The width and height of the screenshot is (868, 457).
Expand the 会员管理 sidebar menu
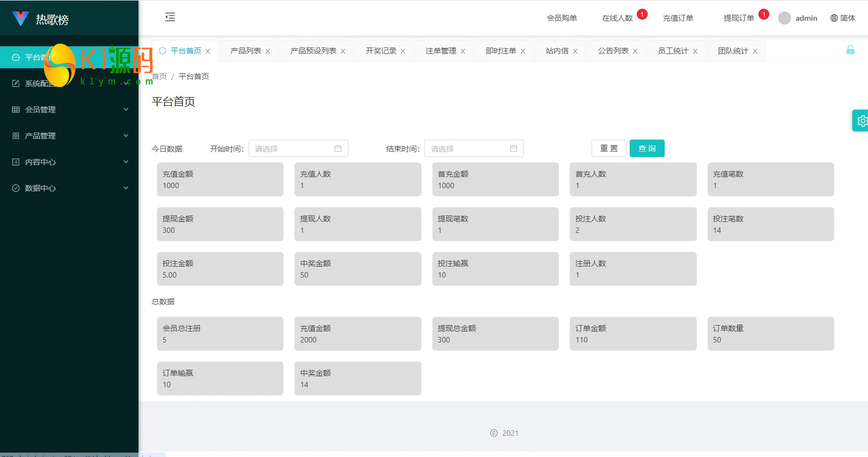coord(69,110)
